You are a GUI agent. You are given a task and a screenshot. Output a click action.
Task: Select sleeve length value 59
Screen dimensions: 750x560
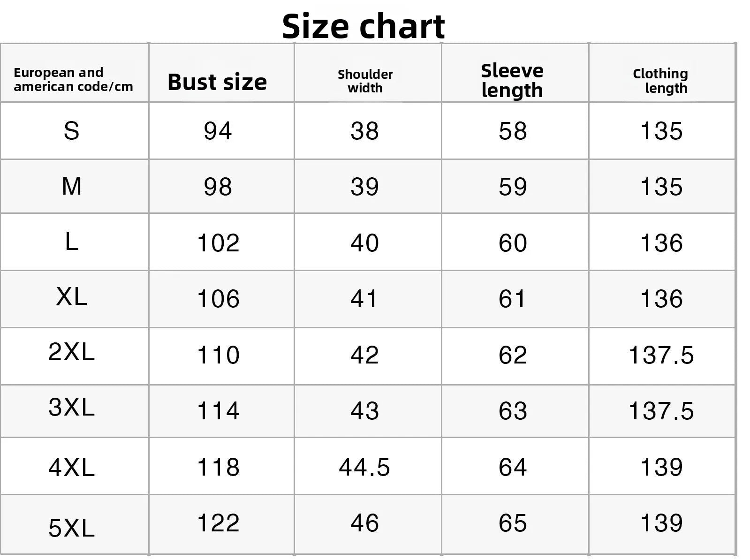pos(513,187)
